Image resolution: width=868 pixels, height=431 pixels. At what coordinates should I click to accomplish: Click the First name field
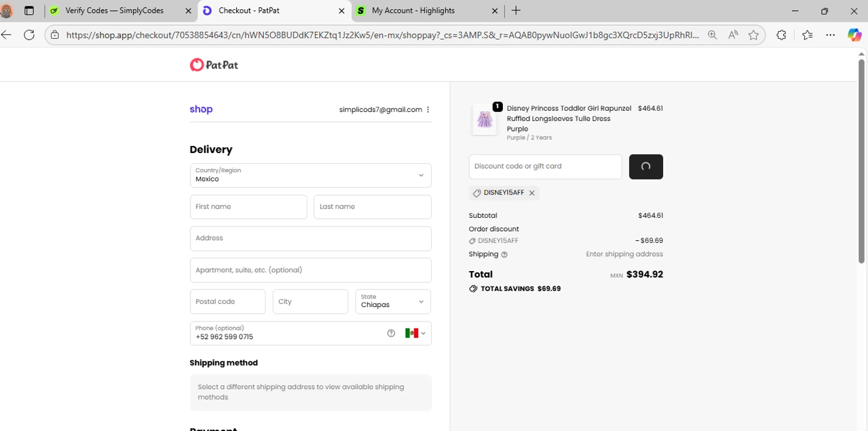coord(248,207)
